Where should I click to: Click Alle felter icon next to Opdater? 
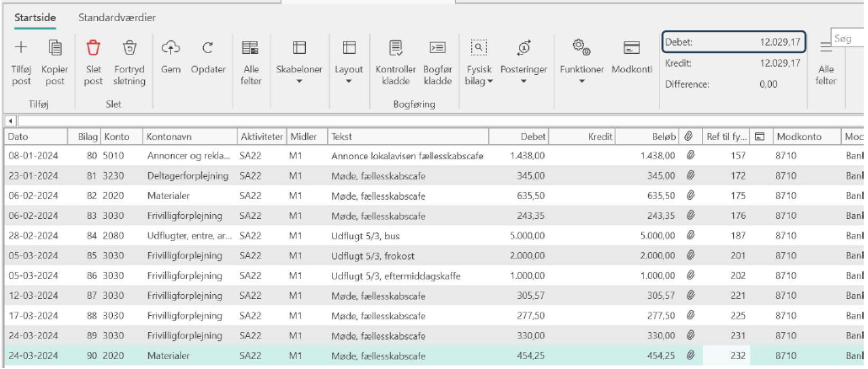pyautogui.click(x=250, y=47)
